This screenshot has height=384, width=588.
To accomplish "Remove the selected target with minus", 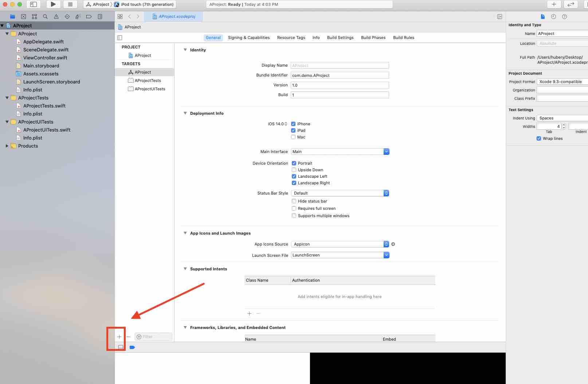I will click(x=128, y=337).
